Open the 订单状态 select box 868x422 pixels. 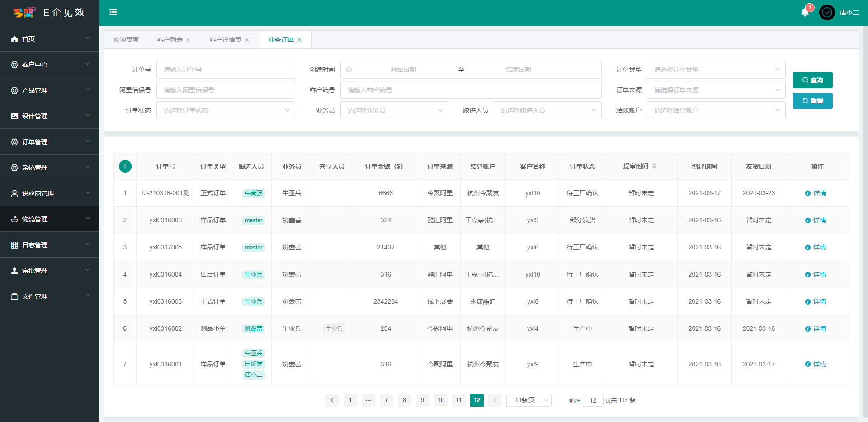pyautogui.click(x=226, y=110)
